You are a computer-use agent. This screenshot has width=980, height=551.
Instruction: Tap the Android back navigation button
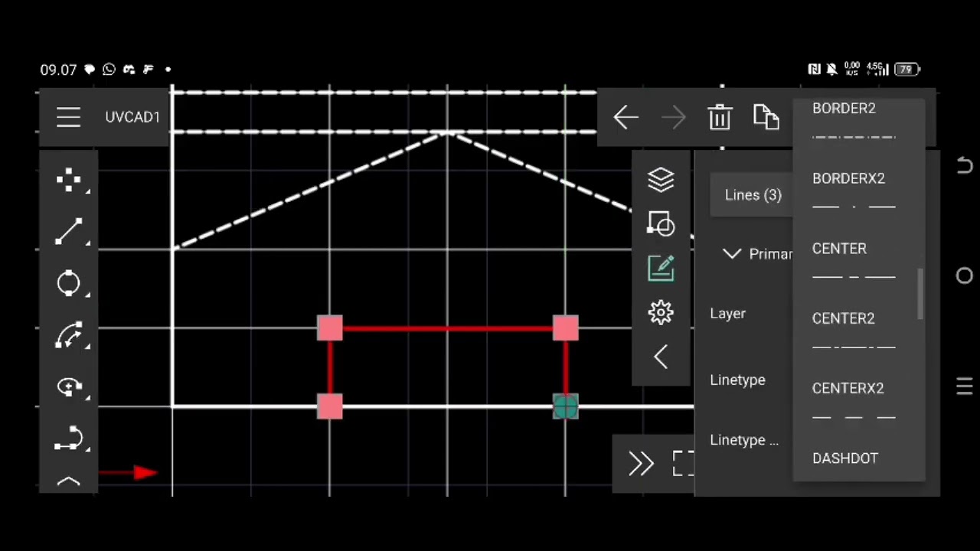[x=965, y=165]
